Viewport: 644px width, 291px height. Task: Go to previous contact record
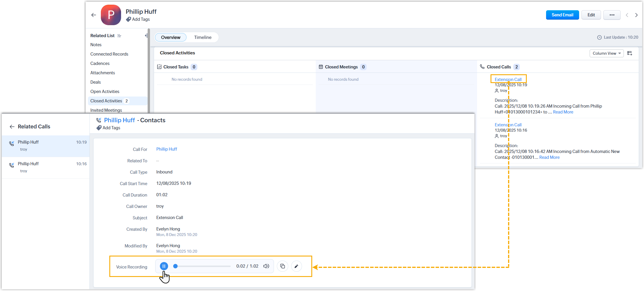click(627, 15)
